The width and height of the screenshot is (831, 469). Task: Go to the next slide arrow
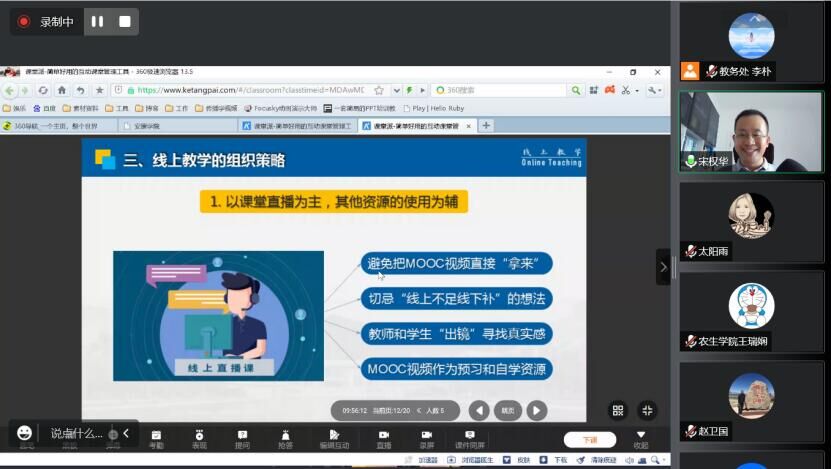click(537, 410)
